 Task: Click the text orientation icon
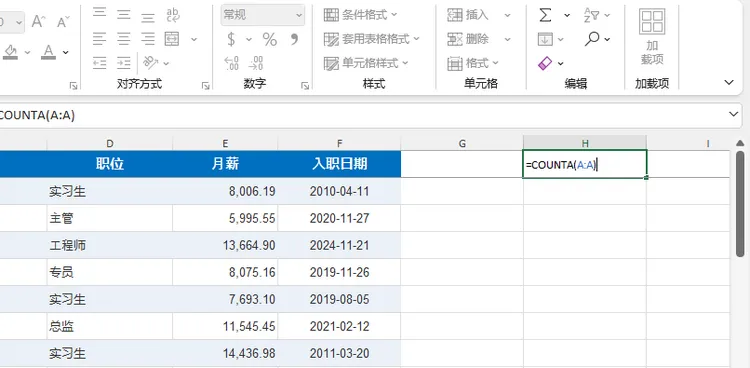[151, 63]
